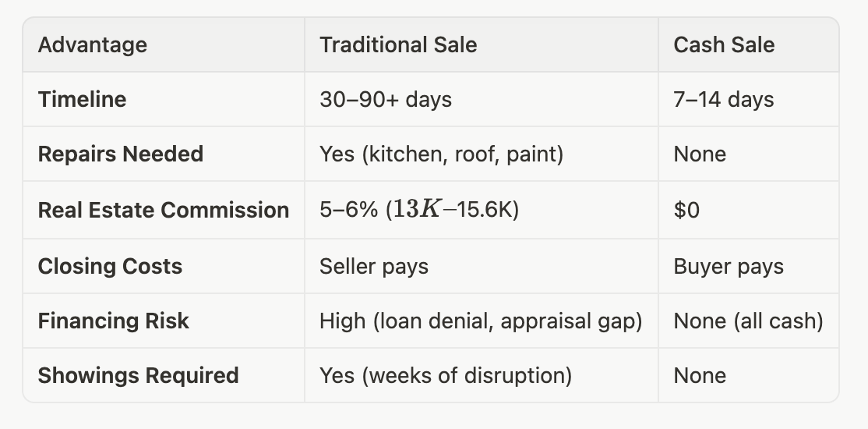Screen dimensions: 868x429
Task: Click the None (all cash) cell
Action: point(749,321)
